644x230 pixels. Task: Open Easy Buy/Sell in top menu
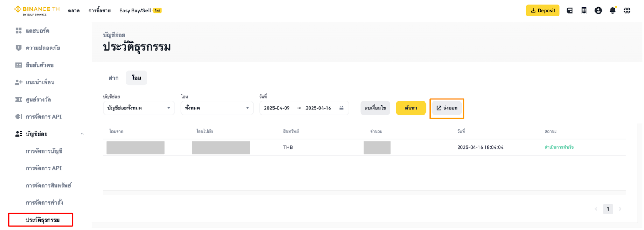(135, 10)
